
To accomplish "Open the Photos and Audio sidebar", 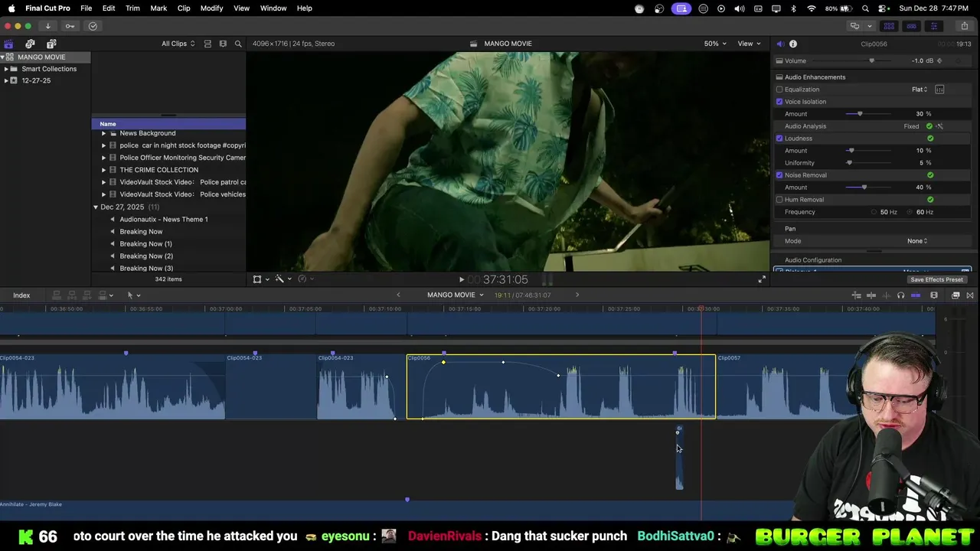I will (30, 44).
